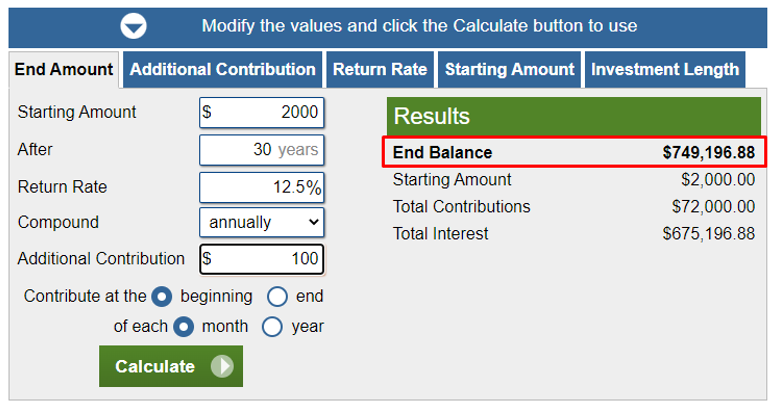
Task: Open the Return Rate tab
Action: pyautogui.click(x=380, y=69)
